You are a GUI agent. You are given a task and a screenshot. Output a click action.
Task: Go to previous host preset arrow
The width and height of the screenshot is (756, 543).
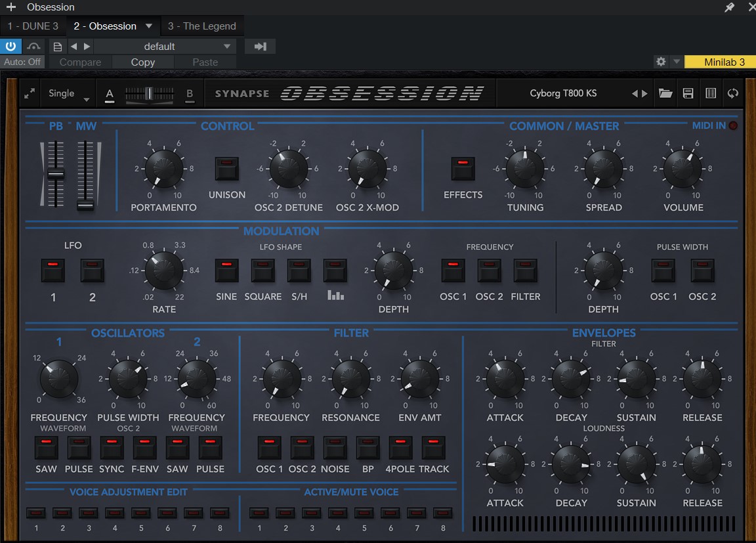click(73, 47)
